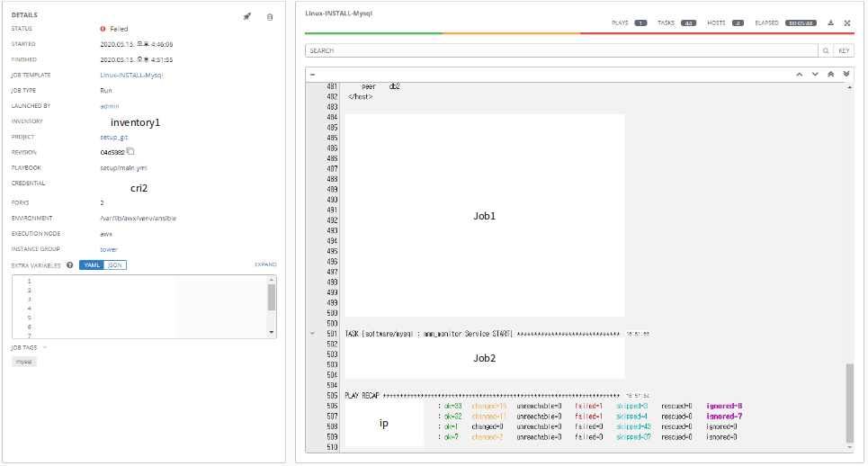Click the /var/lib/awx/venv/ansible environment text
Viewport: 868px width, 466px height.
click(x=138, y=218)
